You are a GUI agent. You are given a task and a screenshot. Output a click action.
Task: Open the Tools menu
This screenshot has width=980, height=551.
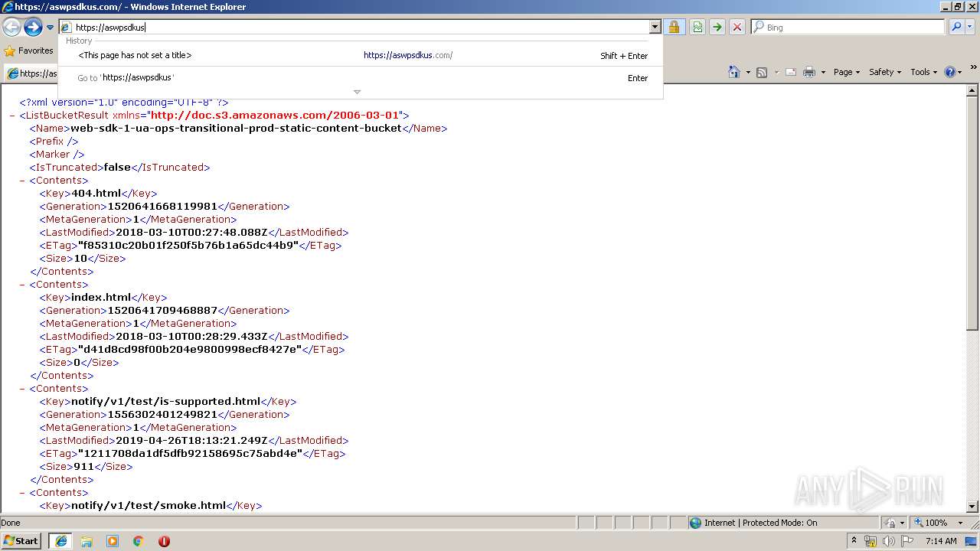coord(924,72)
